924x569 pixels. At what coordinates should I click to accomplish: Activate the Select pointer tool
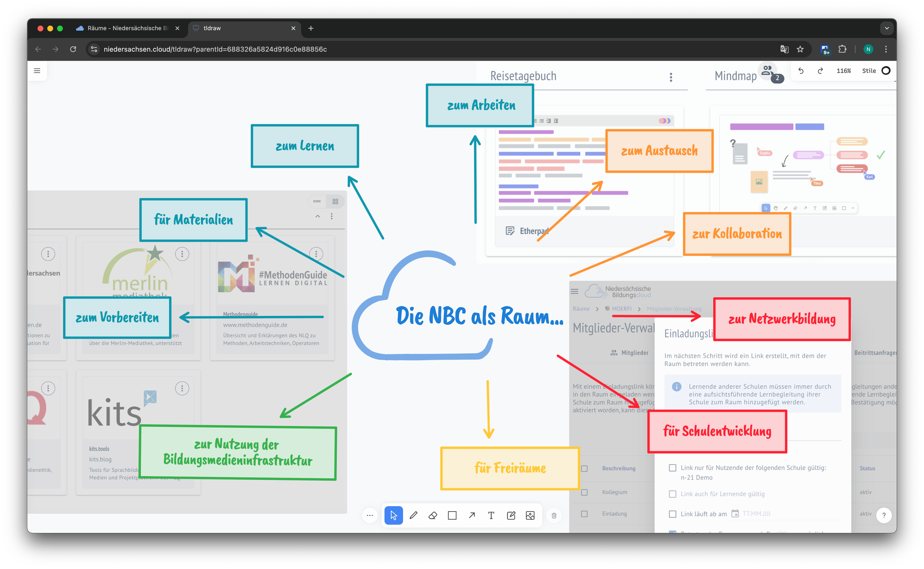pos(394,515)
